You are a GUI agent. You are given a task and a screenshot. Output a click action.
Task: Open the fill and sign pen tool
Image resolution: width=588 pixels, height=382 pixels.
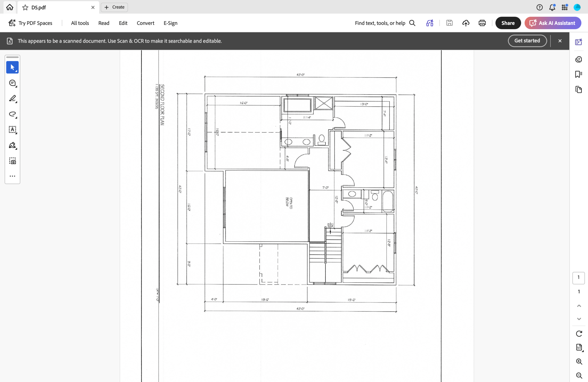12,145
